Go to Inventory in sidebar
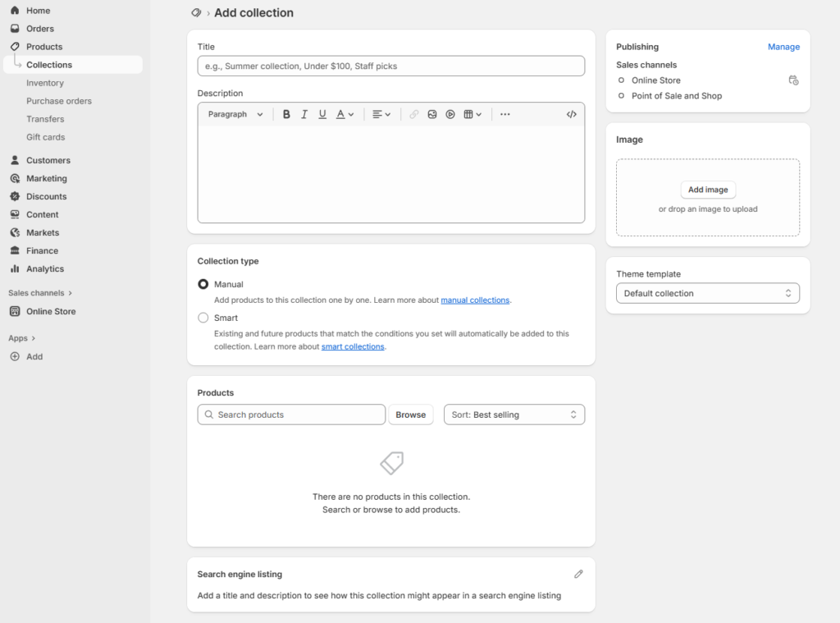 coord(45,83)
